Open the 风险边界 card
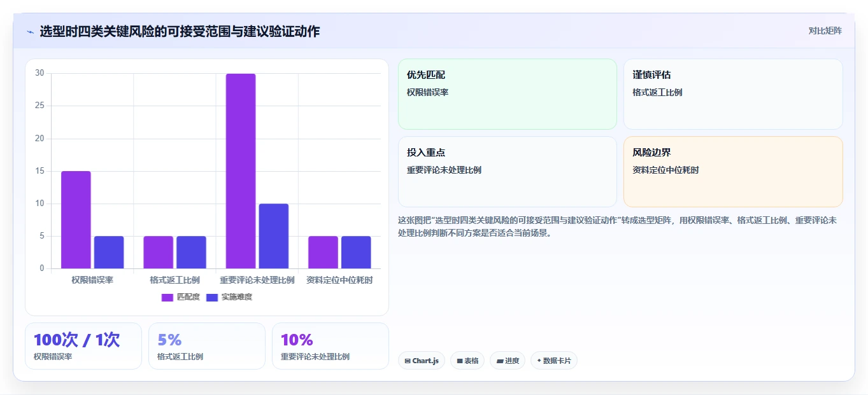The height and width of the screenshot is (395, 868). point(733,172)
